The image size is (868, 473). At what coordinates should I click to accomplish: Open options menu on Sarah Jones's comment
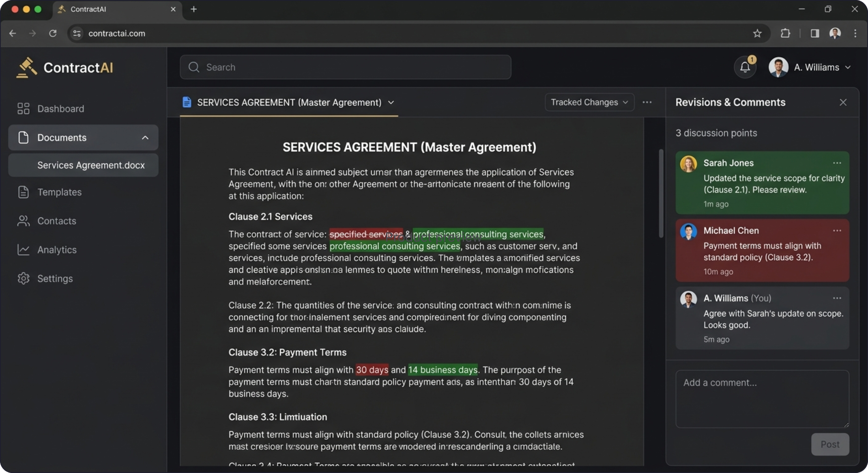(x=837, y=163)
